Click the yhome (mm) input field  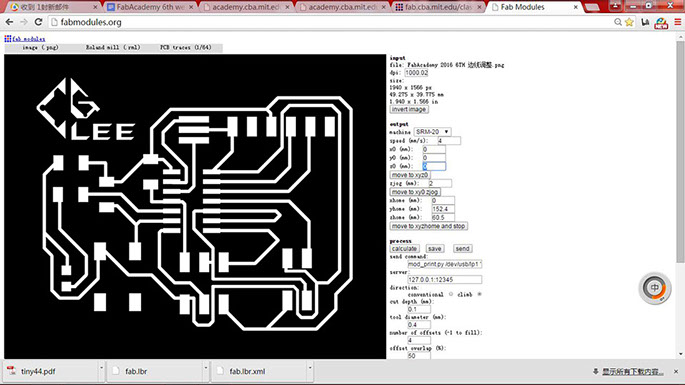click(443, 209)
